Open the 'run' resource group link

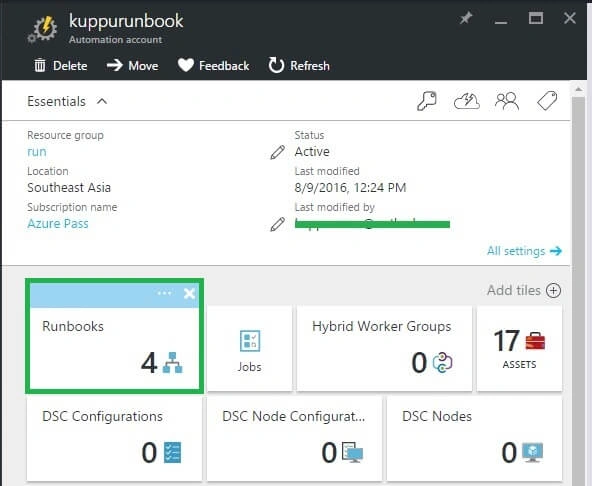pyautogui.click(x=37, y=152)
